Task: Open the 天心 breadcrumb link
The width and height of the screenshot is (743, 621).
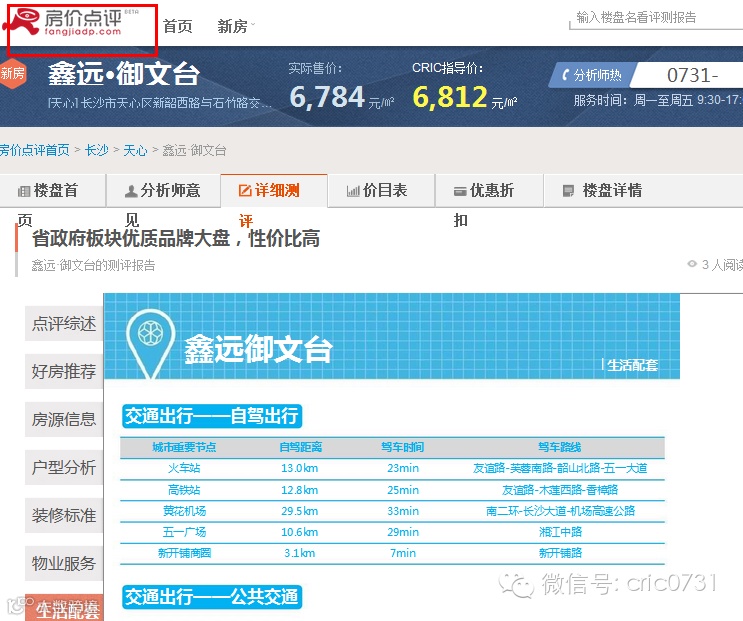Action: click(135, 150)
